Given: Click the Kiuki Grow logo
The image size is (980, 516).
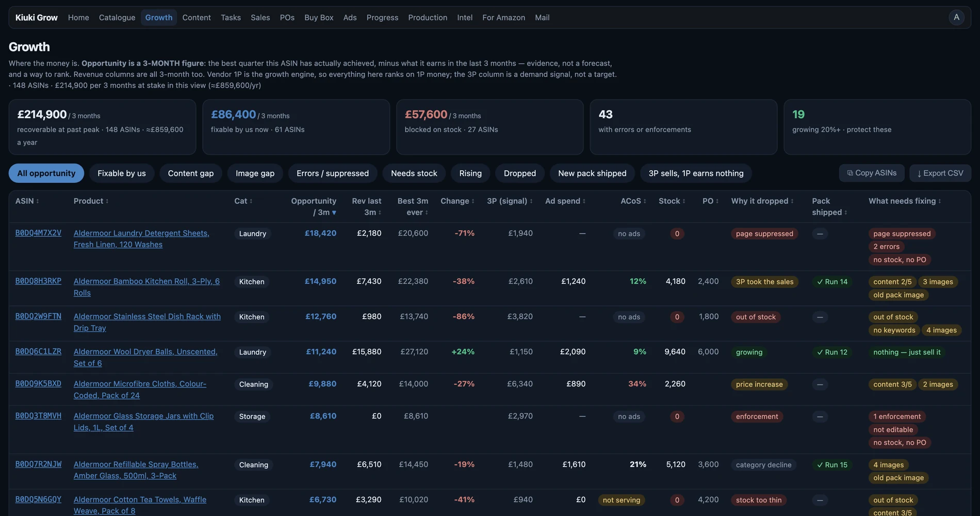Looking at the screenshot, I should tap(37, 18).
